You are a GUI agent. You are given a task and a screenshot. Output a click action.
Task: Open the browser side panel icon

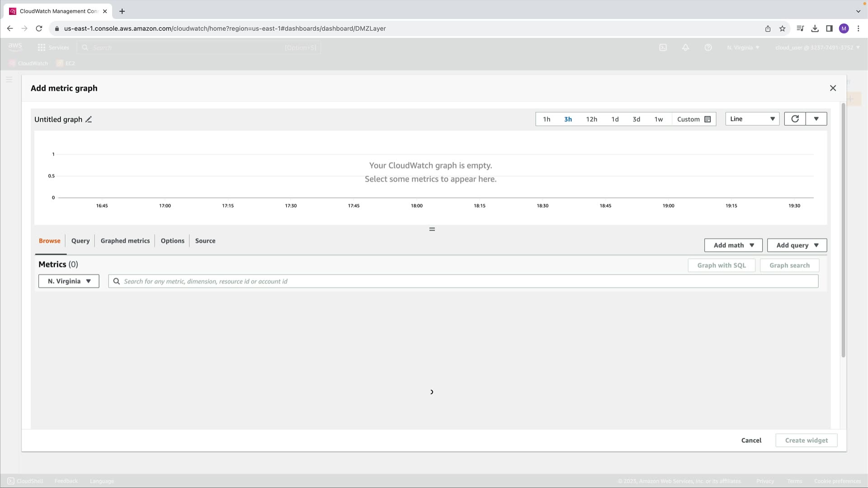pos(829,28)
